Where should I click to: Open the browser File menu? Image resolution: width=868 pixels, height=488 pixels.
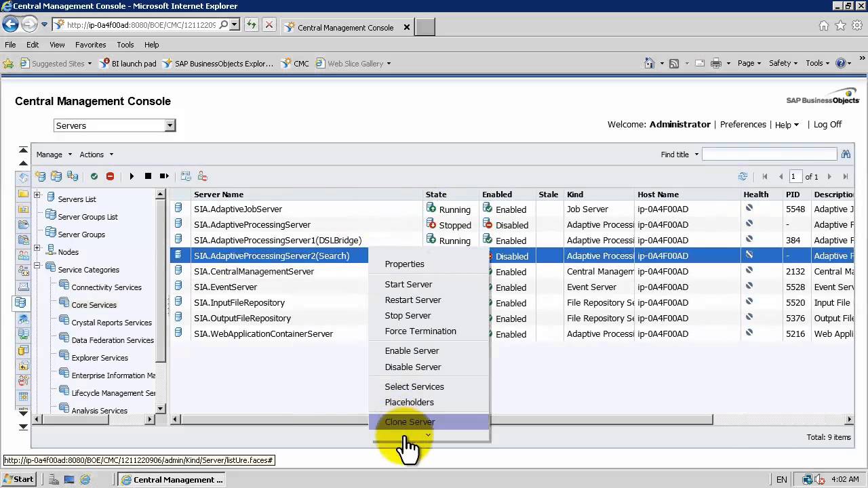click(10, 45)
